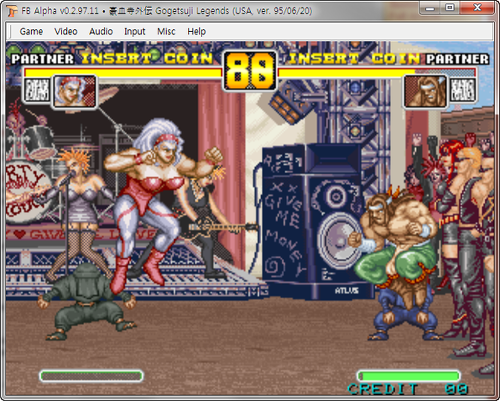Click the right player's character portrait

pyautogui.click(x=425, y=91)
